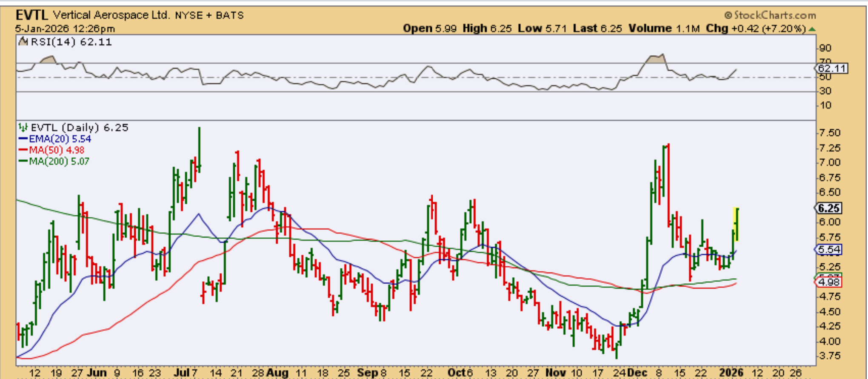
Task: Click the bold 2026 year label on the date axis
Action: 731,373
